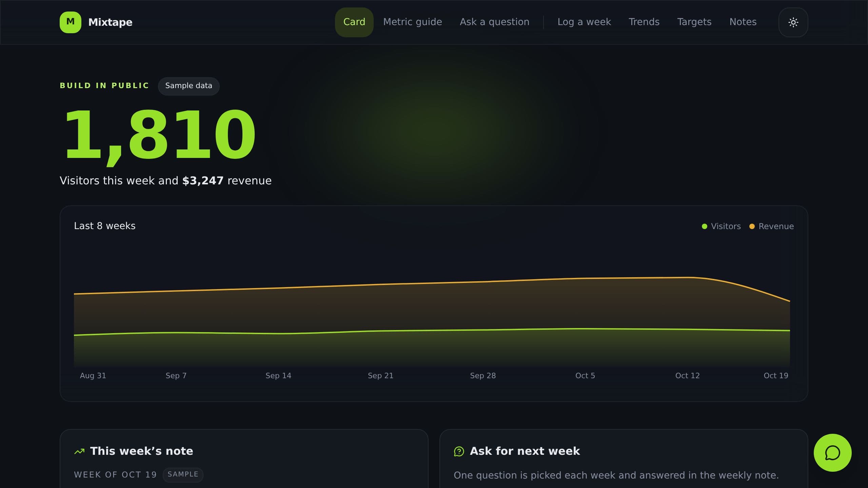This screenshot has height=488, width=868.
Task: Click the Mixtape M logo icon
Action: point(70,22)
